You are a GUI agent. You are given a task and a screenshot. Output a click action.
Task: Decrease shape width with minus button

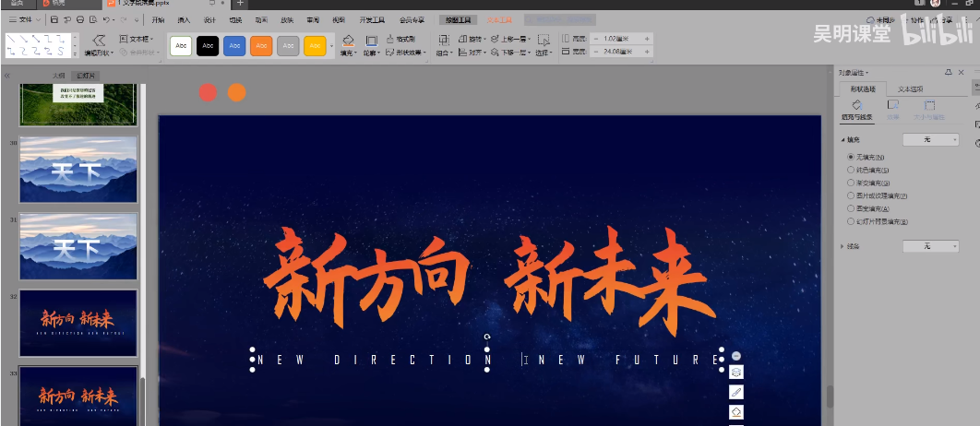[595, 52]
